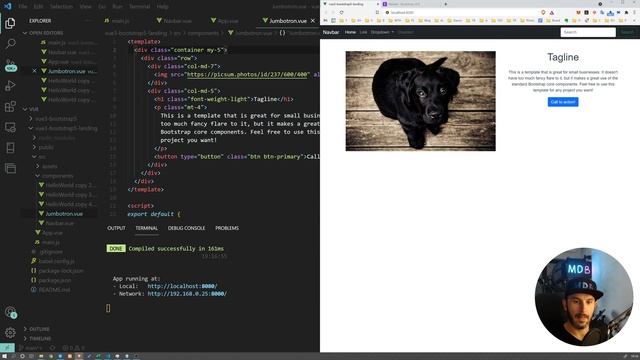
Task: Open the Manage gear icon in VS Code
Action: click(x=10, y=333)
